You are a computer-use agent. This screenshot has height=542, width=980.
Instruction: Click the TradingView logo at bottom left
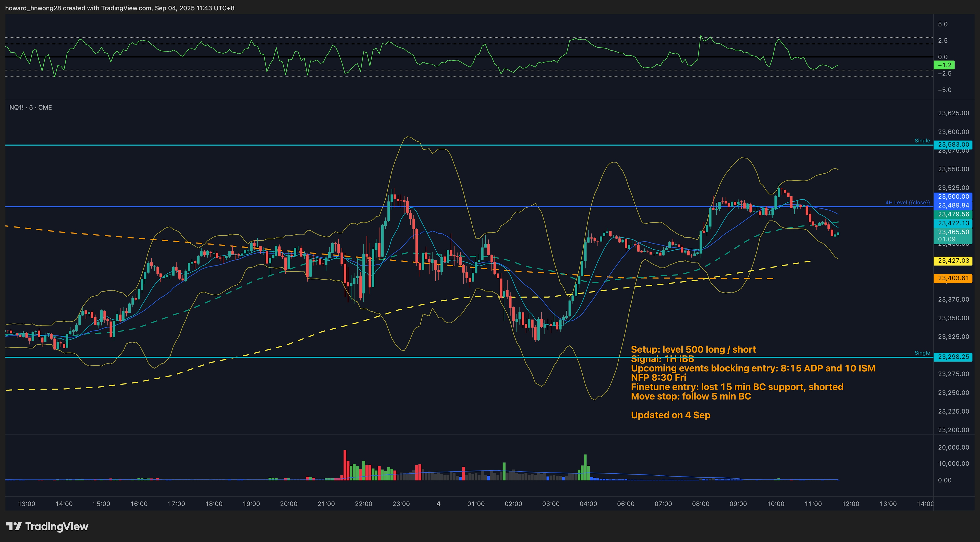(x=47, y=526)
